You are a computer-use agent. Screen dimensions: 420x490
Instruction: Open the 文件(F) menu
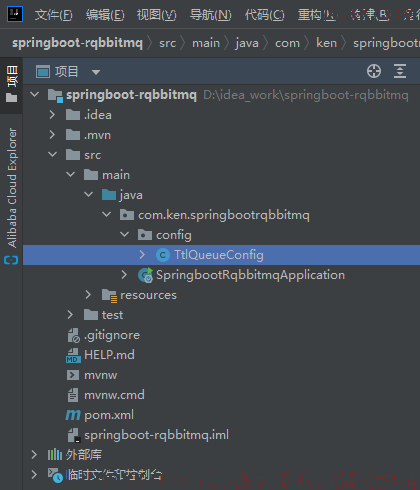point(53,15)
